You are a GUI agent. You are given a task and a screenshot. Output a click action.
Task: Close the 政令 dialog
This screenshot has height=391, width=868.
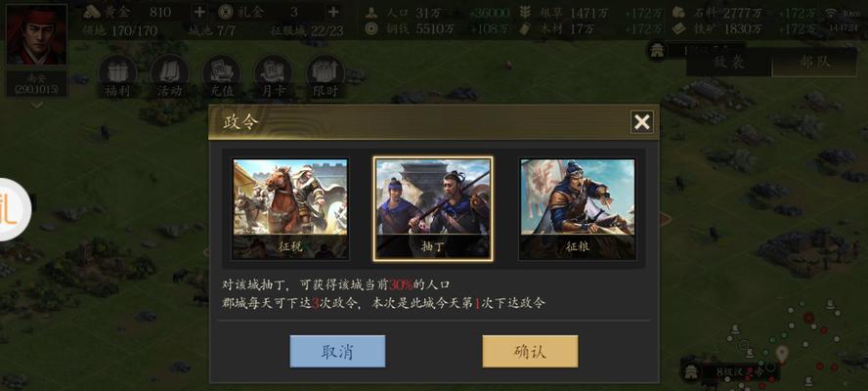click(641, 122)
